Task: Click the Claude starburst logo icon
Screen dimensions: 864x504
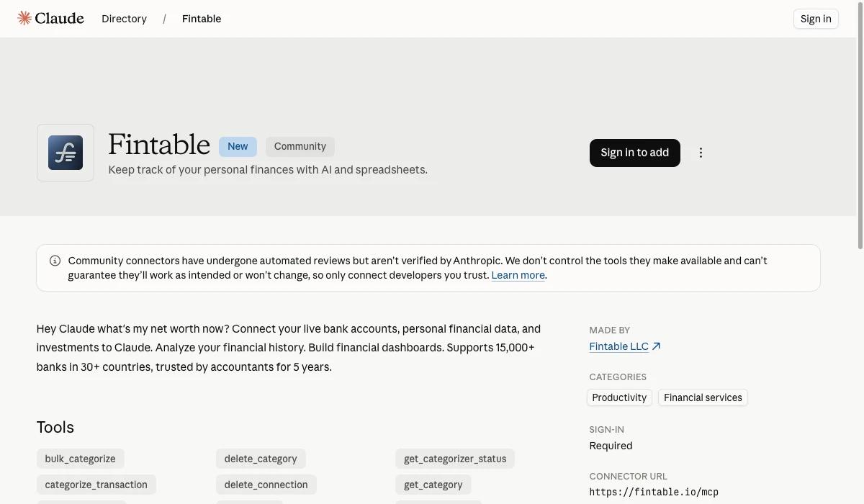Action: point(24,18)
